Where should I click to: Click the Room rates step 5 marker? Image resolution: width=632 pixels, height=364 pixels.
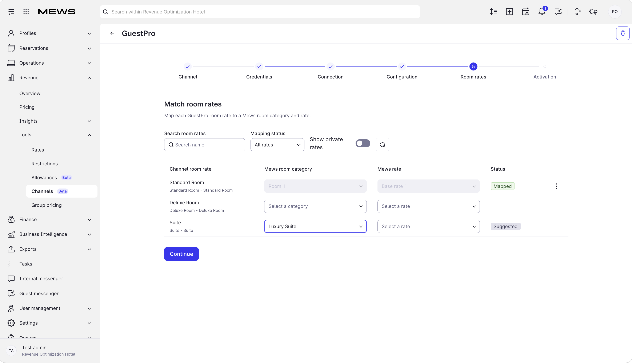[x=473, y=66]
